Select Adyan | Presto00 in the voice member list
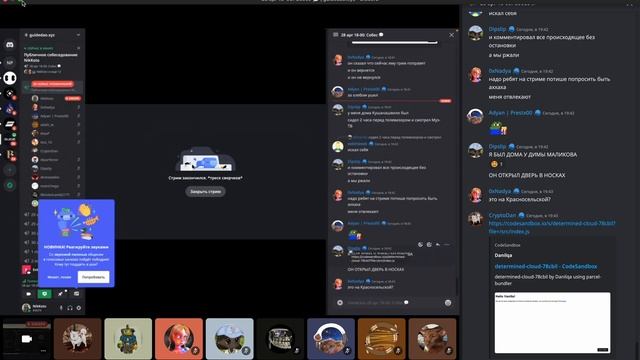 54,116
